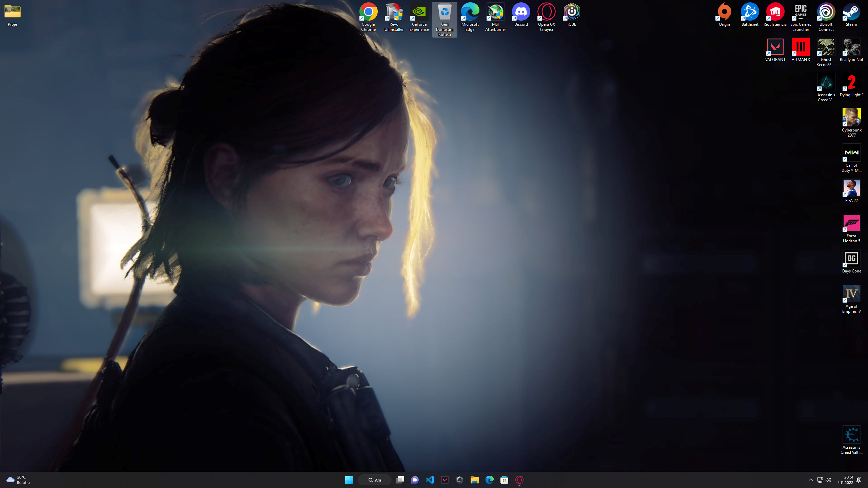Select the FIFA 22 game icon

point(851,191)
